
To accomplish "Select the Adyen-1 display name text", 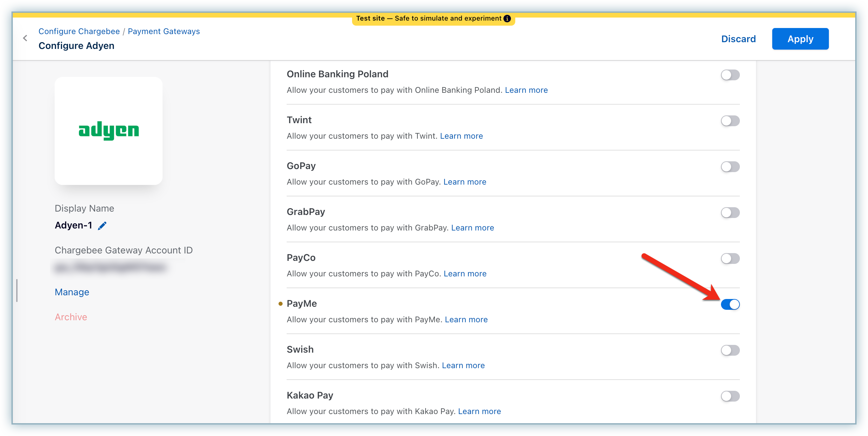I will click(73, 225).
